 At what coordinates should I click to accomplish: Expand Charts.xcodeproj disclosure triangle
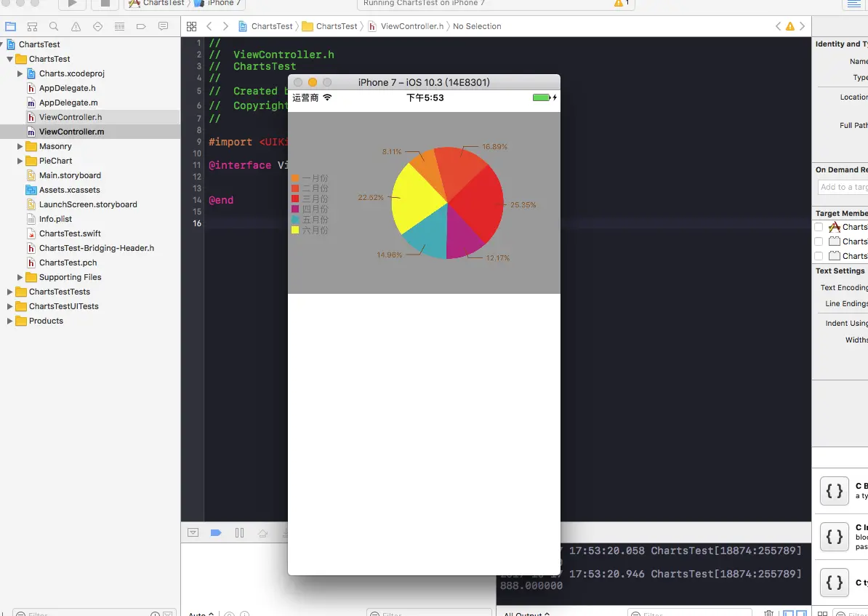pyautogui.click(x=20, y=73)
